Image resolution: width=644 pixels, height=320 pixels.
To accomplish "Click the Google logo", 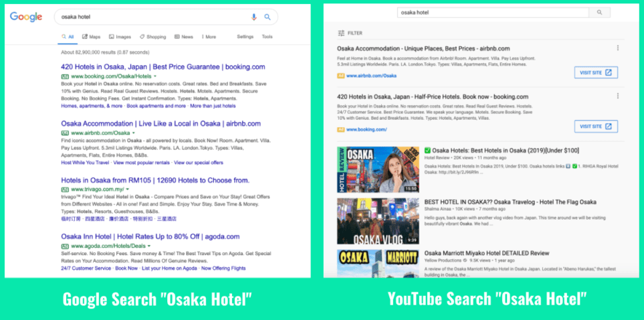I will coord(26,17).
